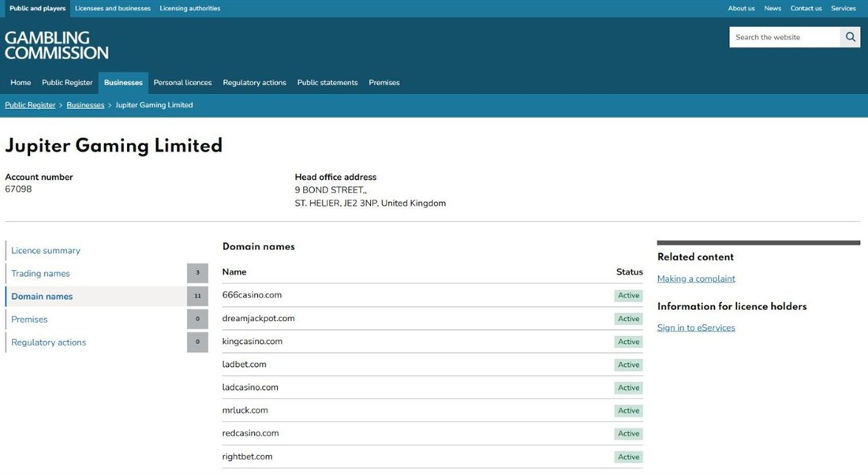Switch to Licensing authorities tab

tap(190, 9)
